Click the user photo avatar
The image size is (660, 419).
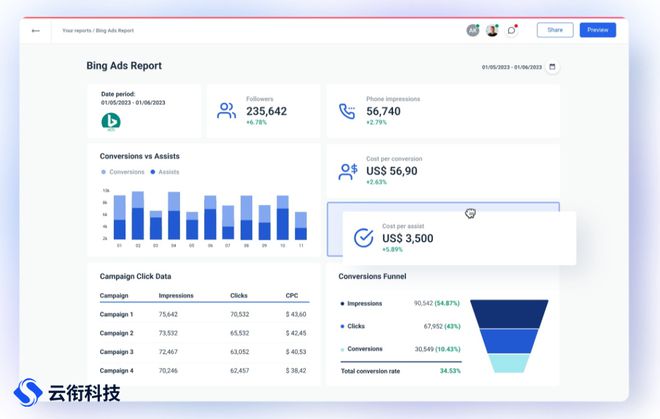coord(492,30)
